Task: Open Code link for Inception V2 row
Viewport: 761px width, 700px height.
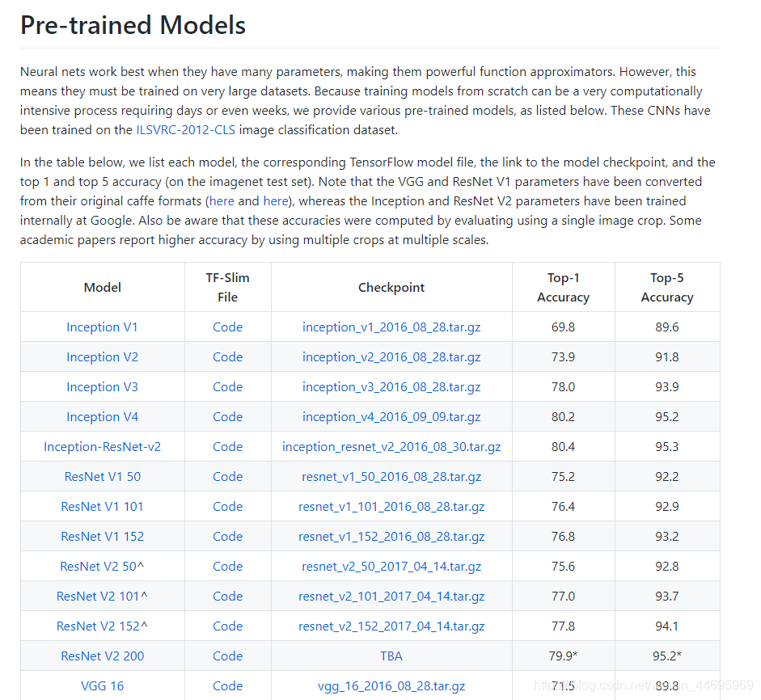Action: (227, 357)
